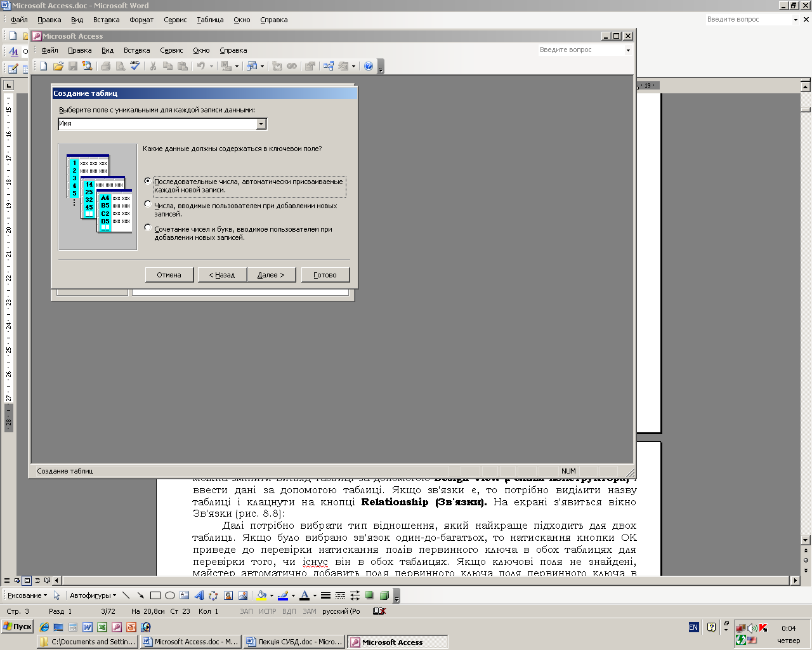Click the Dash Style icon in Drawing toolbar
Screen dimensions: 812x650
tap(340, 595)
